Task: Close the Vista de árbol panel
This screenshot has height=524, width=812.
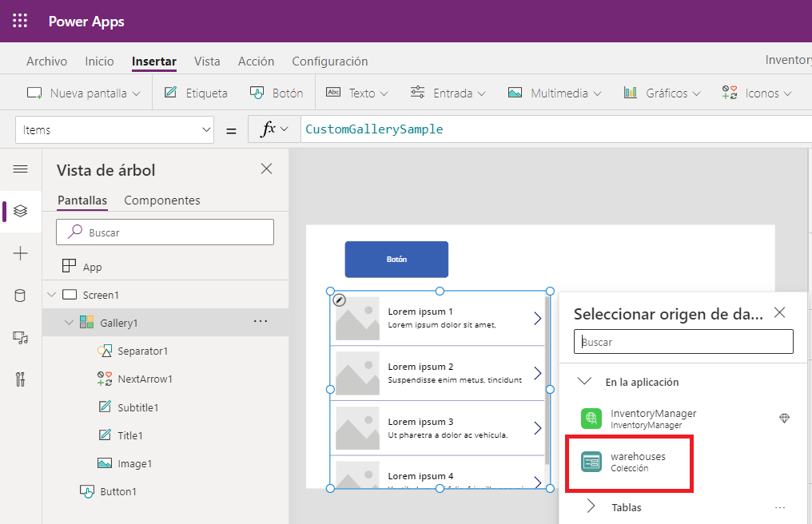Action: 266,169
